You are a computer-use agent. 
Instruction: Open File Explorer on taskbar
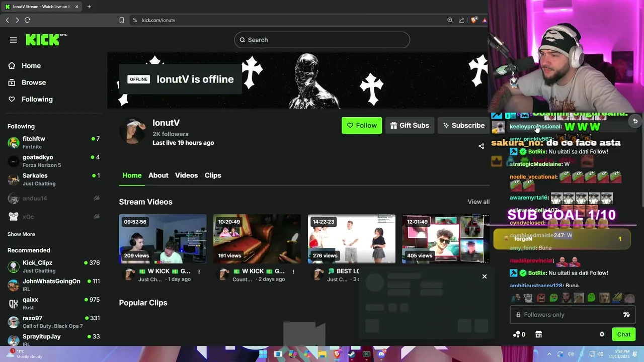322,354
